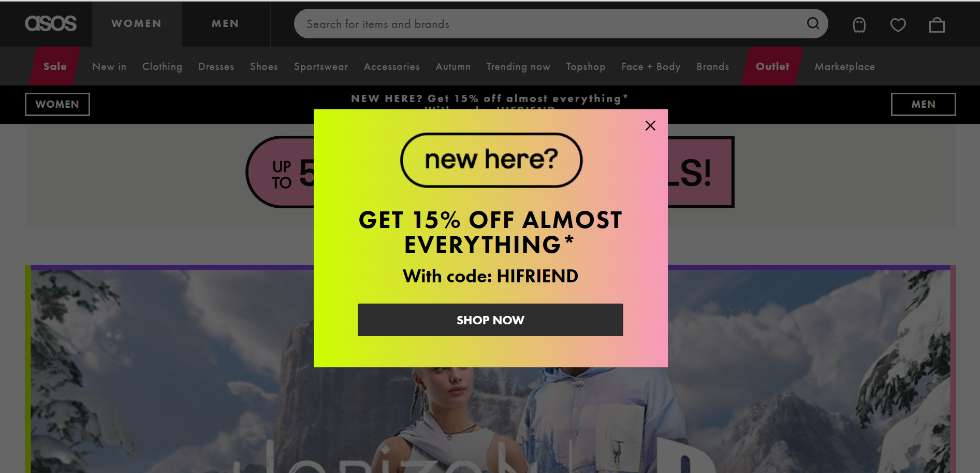980x473 pixels.
Task: Open the shopping bag icon
Action: pyautogui.click(x=937, y=24)
